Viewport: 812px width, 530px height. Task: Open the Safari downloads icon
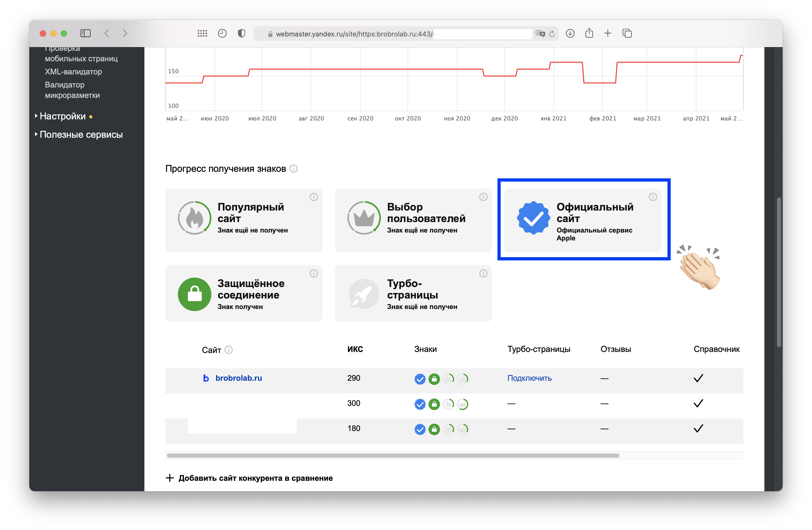click(570, 33)
